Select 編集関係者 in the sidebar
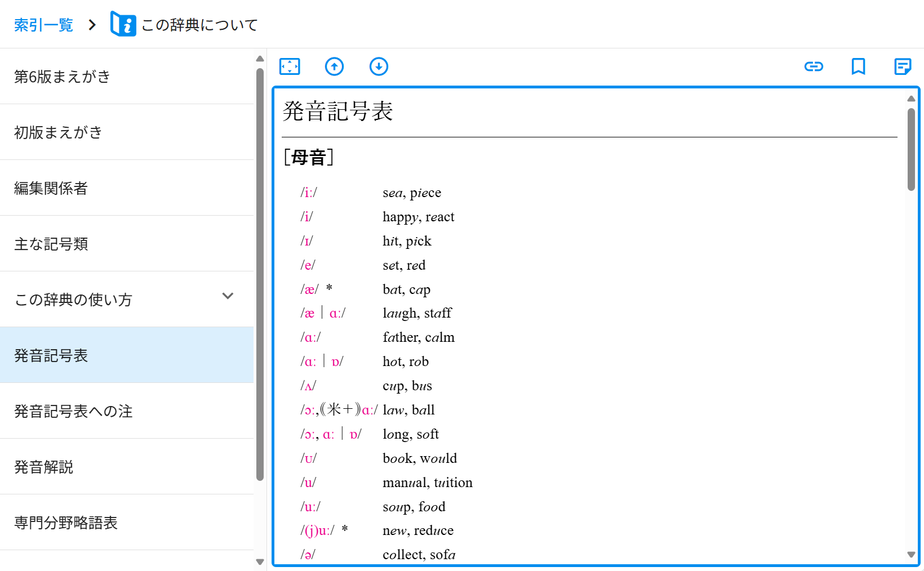The image size is (924, 571). click(x=127, y=188)
